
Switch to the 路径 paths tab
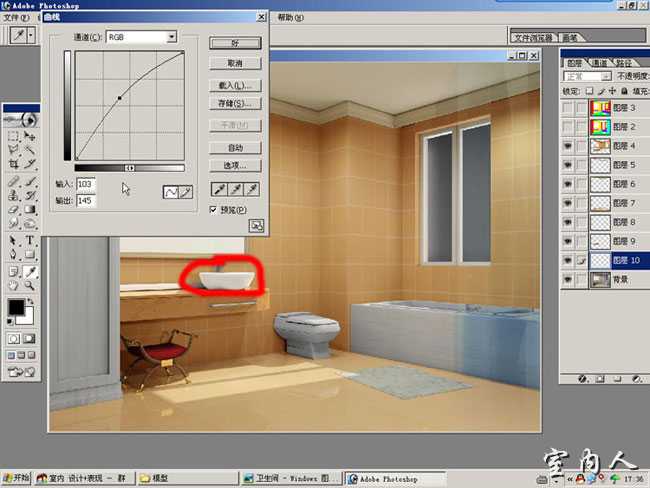click(623, 63)
